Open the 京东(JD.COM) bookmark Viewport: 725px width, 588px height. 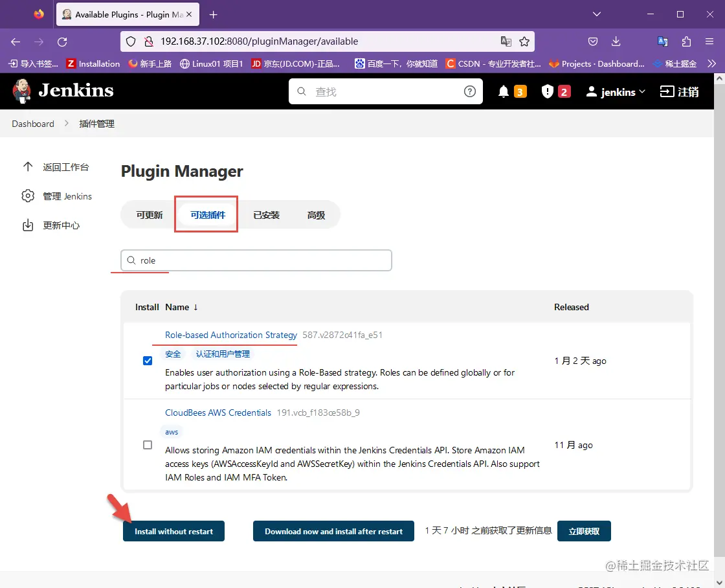coord(295,64)
